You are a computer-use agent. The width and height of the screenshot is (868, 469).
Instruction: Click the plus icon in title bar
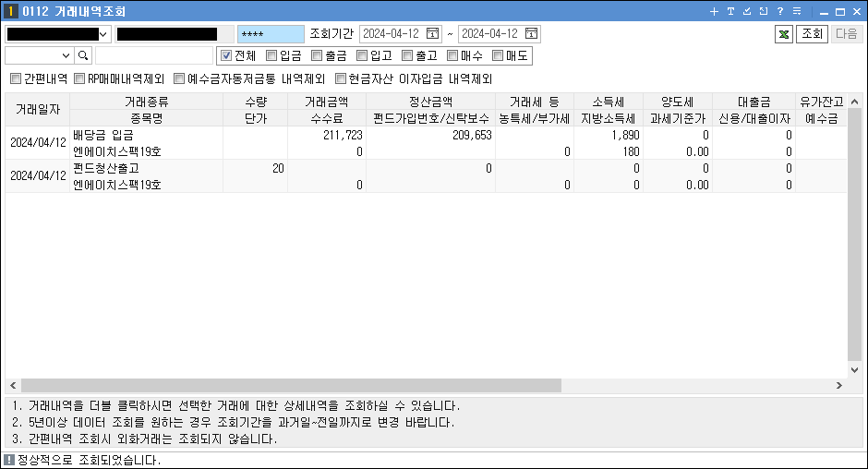click(714, 11)
